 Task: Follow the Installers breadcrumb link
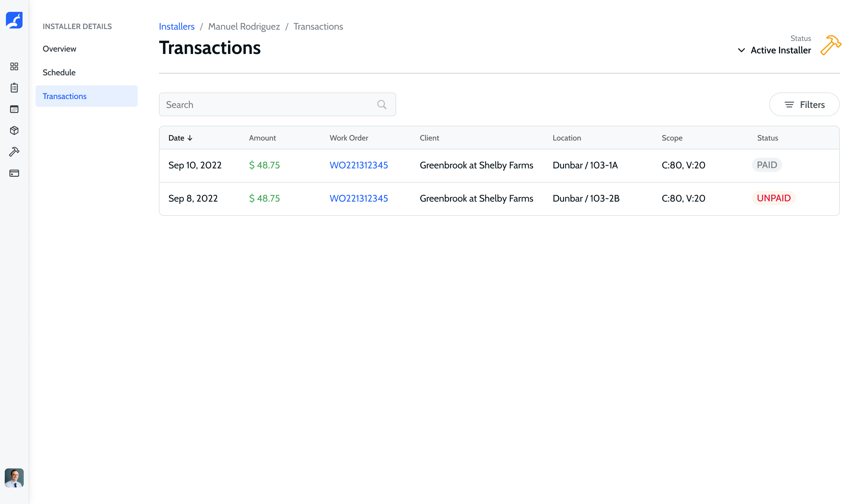(x=177, y=26)
